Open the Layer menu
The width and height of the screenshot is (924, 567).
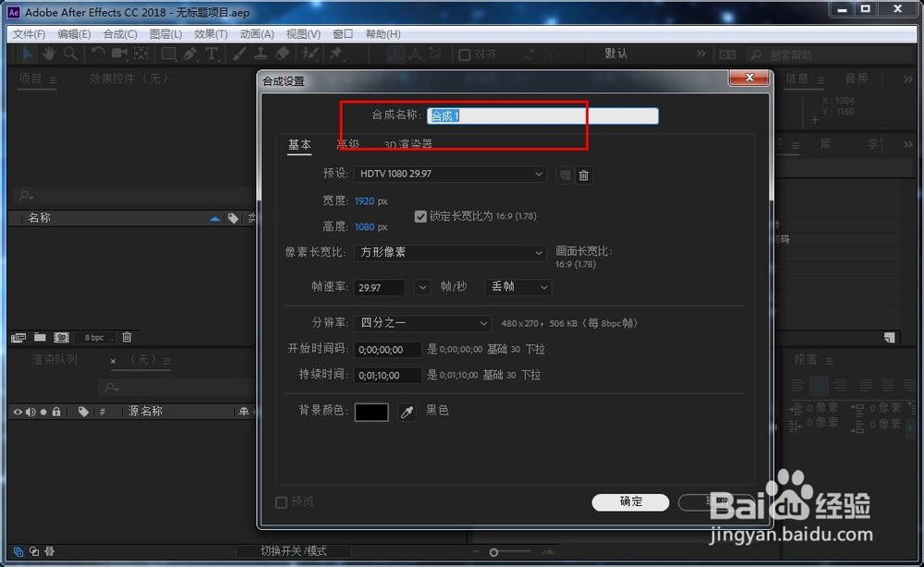(165, 34)
